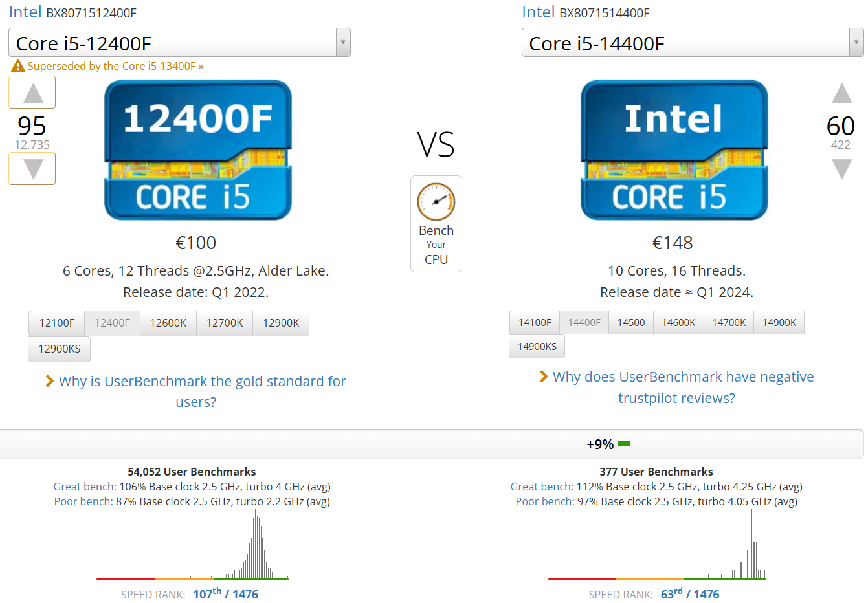Viewport: 868px width, 603px height.
Task: Switch to the 14700K tab
Action: [x=729, y=322]
